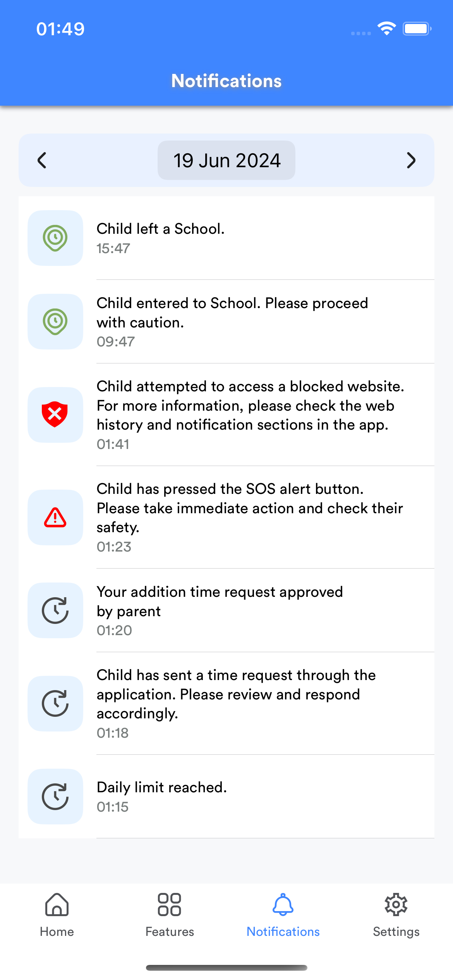This screenshot has height=980, width=453.
Task: Open the blocked website notification message
Action: pos(250,406)
